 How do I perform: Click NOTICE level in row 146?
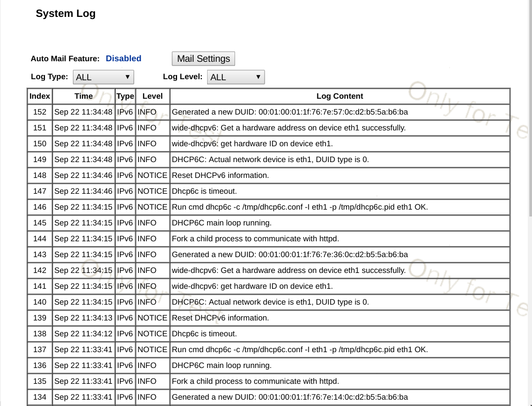tap(152, 207)
